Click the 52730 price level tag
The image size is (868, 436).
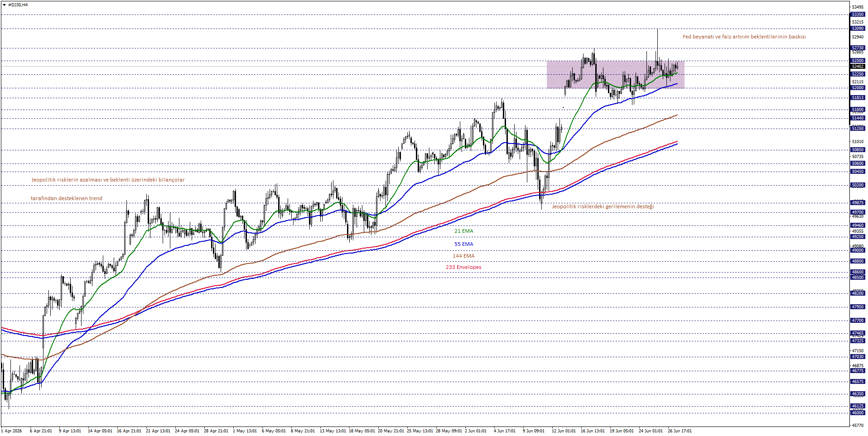pos(858,48)
